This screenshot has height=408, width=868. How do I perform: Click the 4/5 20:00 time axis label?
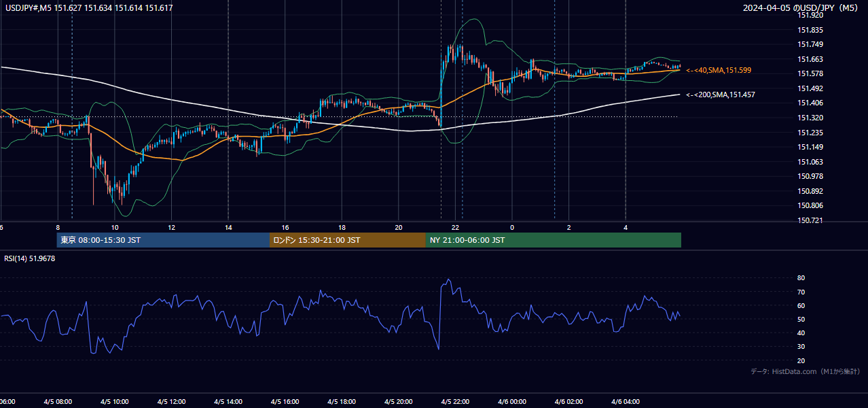[399, 402]
